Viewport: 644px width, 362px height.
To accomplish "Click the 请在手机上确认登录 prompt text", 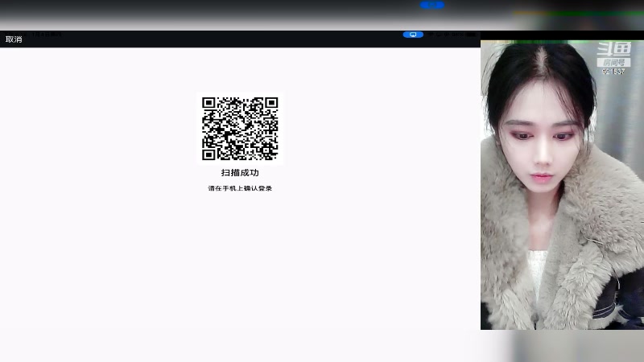I will [240, 188].
